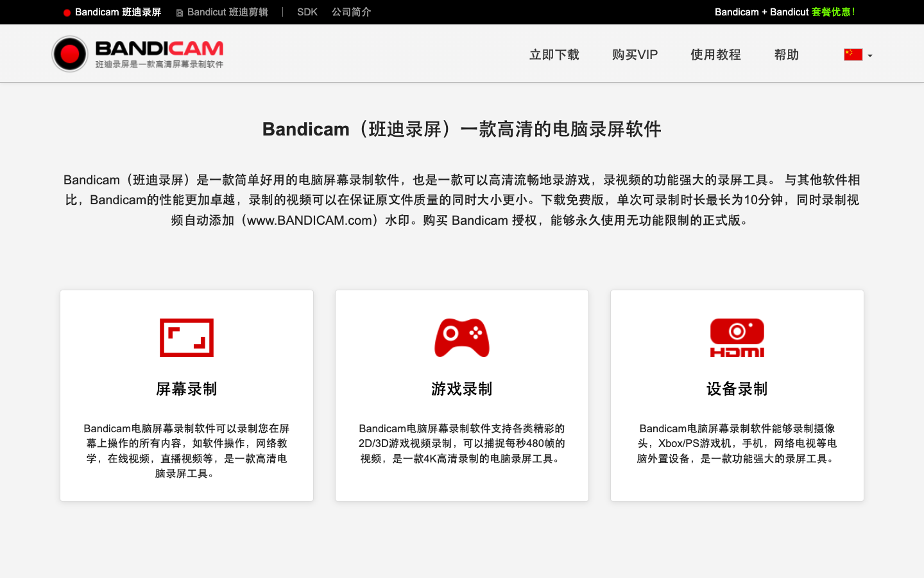Click the red gamepad game recording icon

[x=461, y=337]
